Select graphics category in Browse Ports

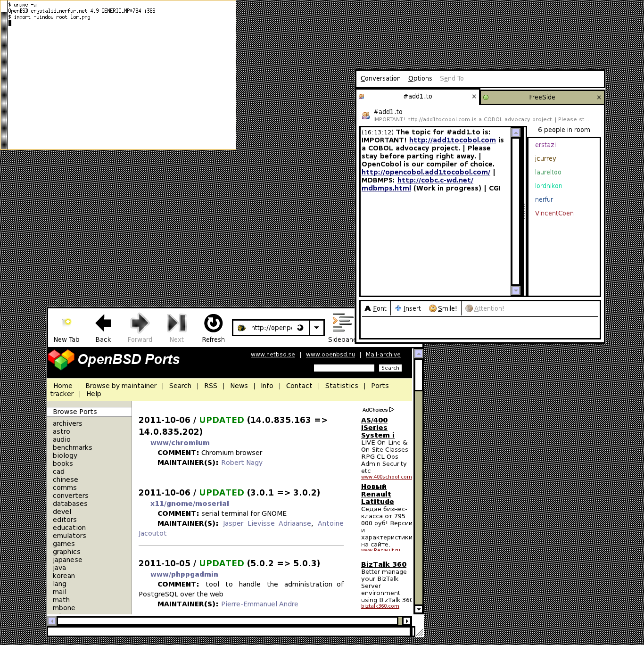pos(66,552)
